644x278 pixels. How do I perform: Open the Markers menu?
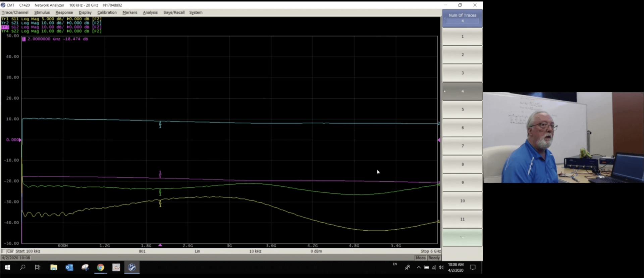(130, 12)
